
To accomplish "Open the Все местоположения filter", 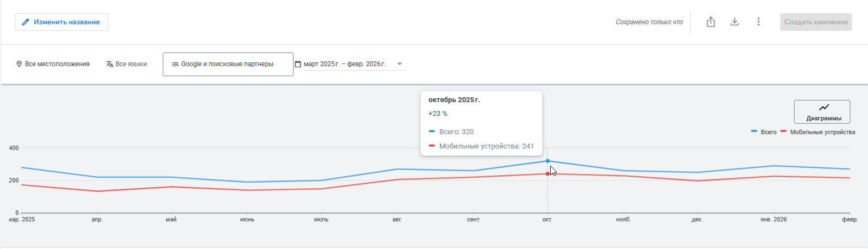I will pos(57,64).
